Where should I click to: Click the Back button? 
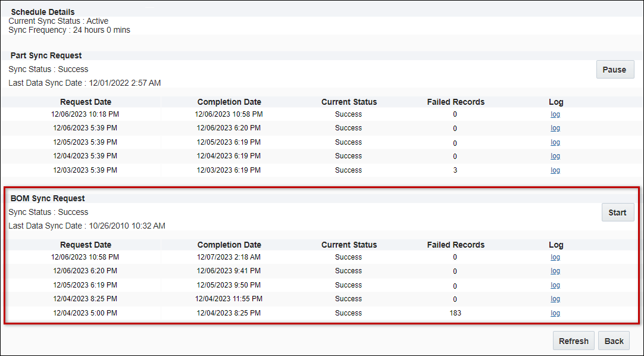pyautogui.click(x=614, y=341)
